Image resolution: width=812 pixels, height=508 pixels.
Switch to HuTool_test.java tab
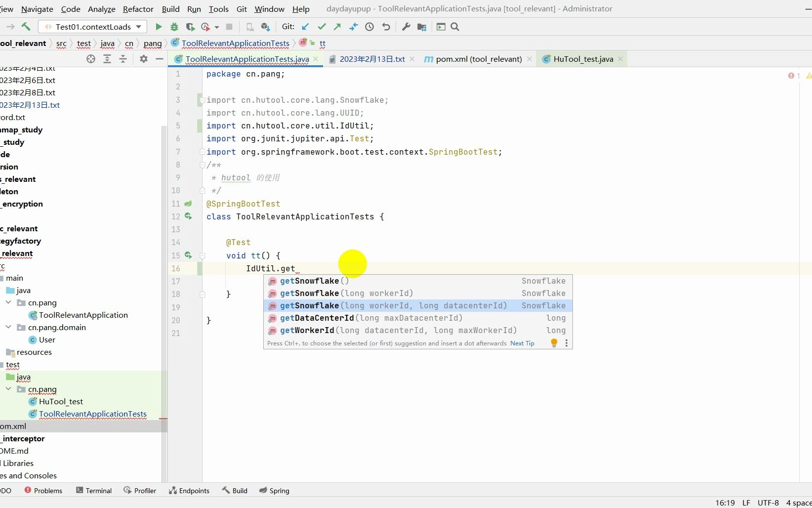coord(583,59)
